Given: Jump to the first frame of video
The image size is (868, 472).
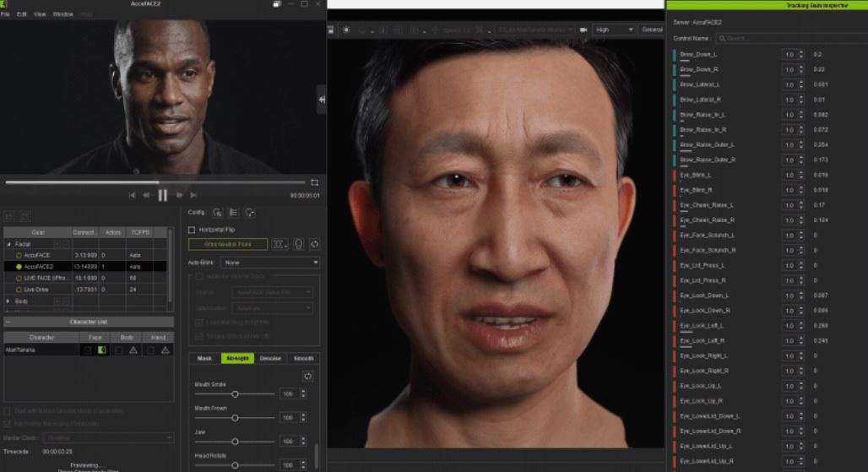Looking at the screenshot, I should [x=132, y=195].
